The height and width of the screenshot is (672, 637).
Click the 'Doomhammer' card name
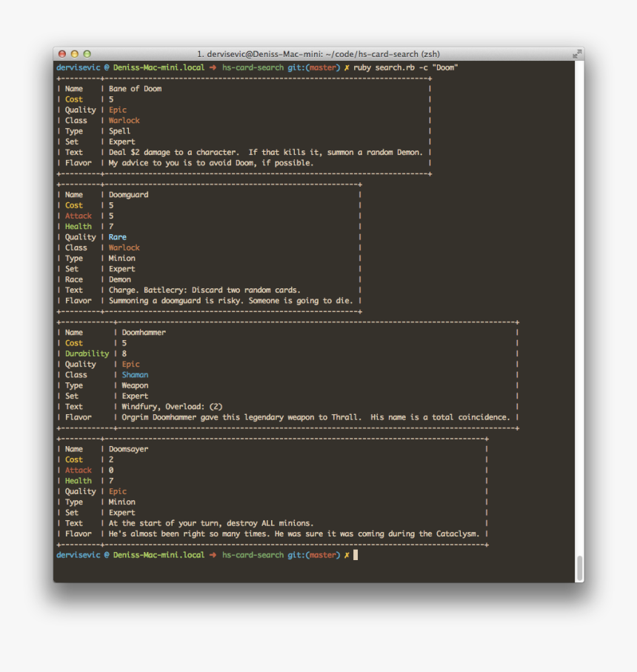[144, 333]
